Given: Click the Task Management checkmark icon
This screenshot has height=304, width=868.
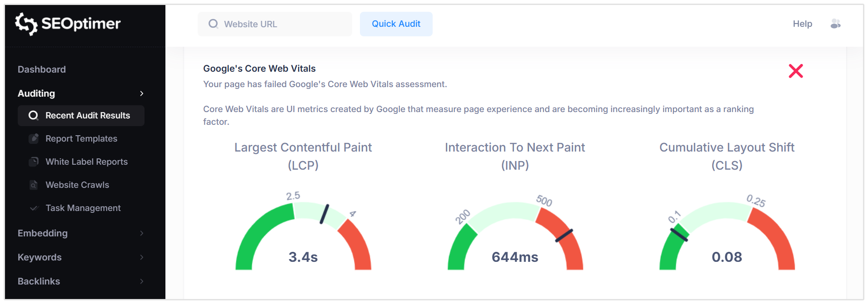Looking at the screenshot, I should pyautogui.click(x=35, y=208).
